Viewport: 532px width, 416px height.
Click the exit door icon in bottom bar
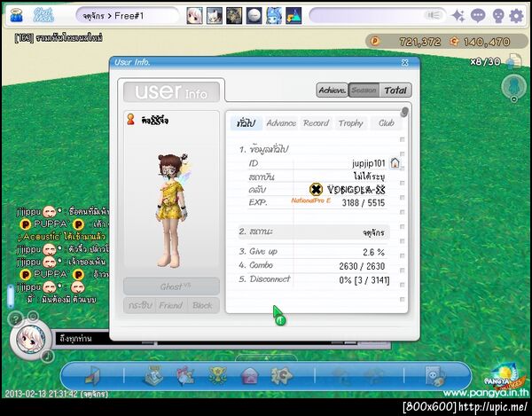pos(92,376)
